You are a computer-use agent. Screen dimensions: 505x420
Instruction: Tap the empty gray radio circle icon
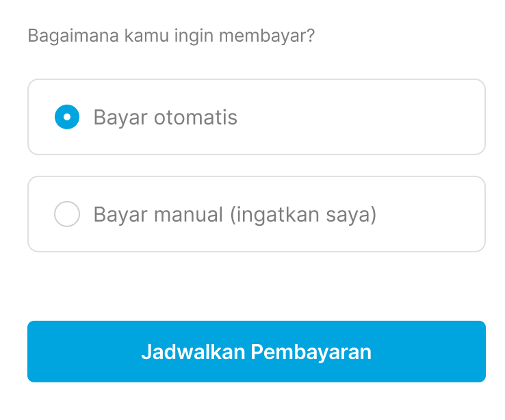(x=67, y=214)
